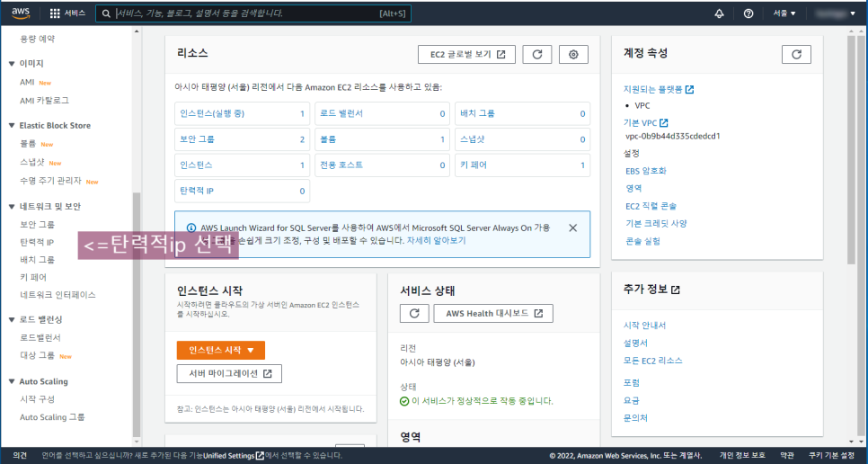This screenshot has height=464, width=868.
Task: Click info icon in Launch Wizard banner
Action: pos(191,228)
